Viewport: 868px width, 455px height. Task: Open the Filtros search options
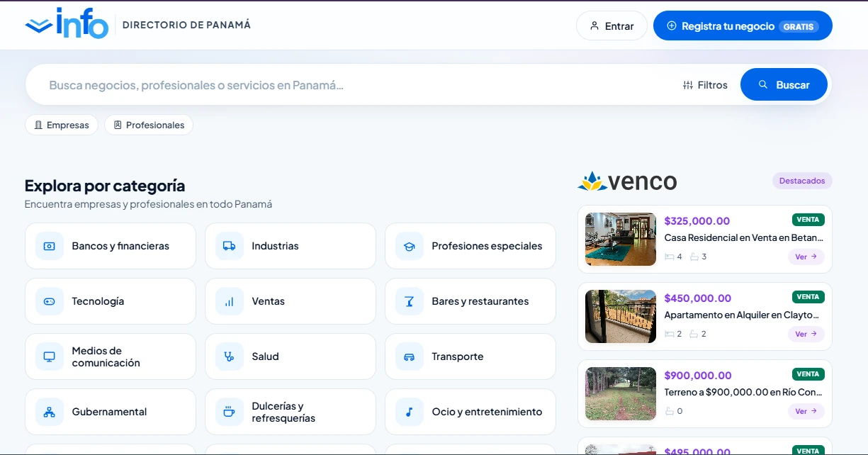click(x=705, y=85)
